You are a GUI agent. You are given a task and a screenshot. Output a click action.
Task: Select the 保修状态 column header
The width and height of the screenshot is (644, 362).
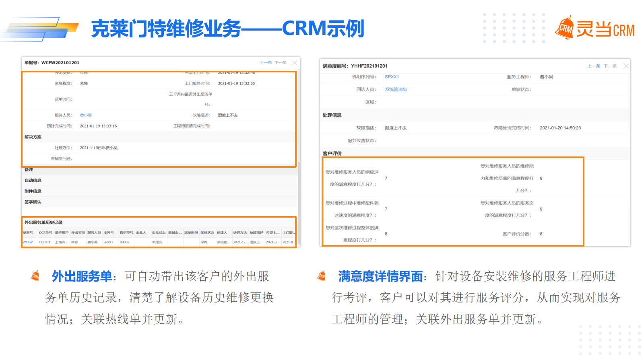(x=208, y=233)
